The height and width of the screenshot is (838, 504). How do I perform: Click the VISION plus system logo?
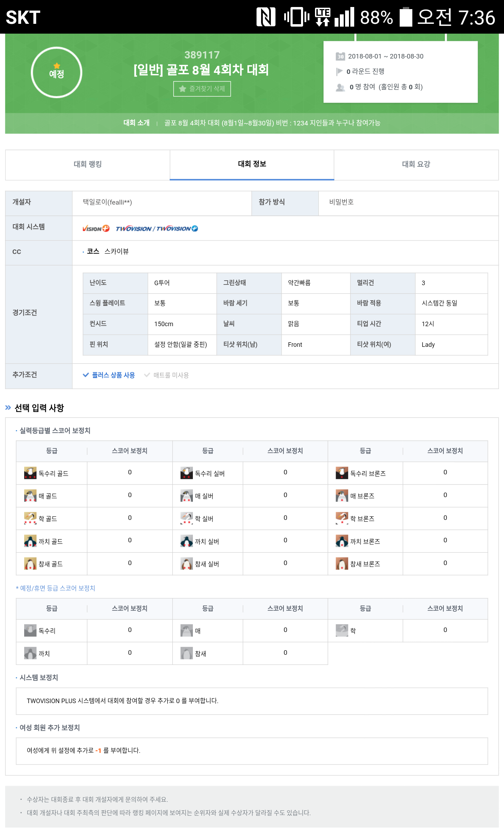click(x=96, y=228)
